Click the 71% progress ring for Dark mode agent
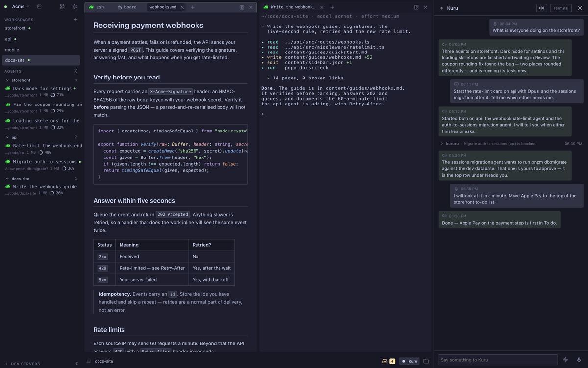588x368 pixels. (x=53, y=95)
